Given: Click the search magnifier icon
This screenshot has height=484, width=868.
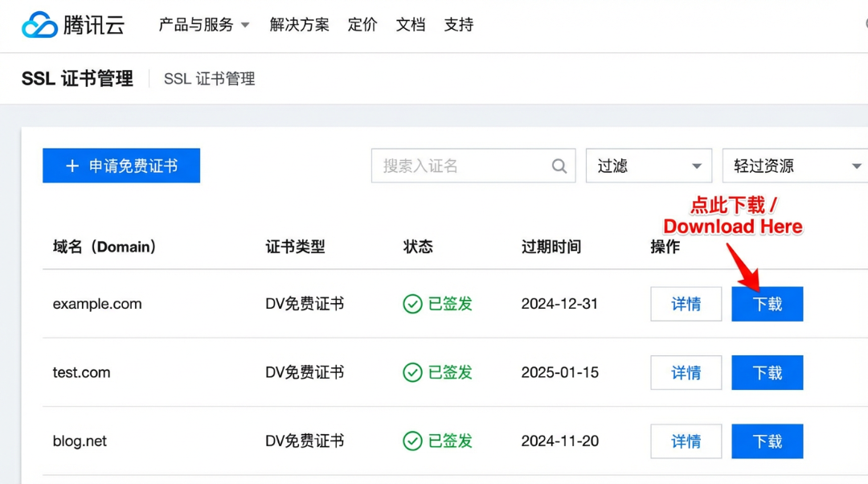Looking at the screenshot, I should [x=559, y=166].
